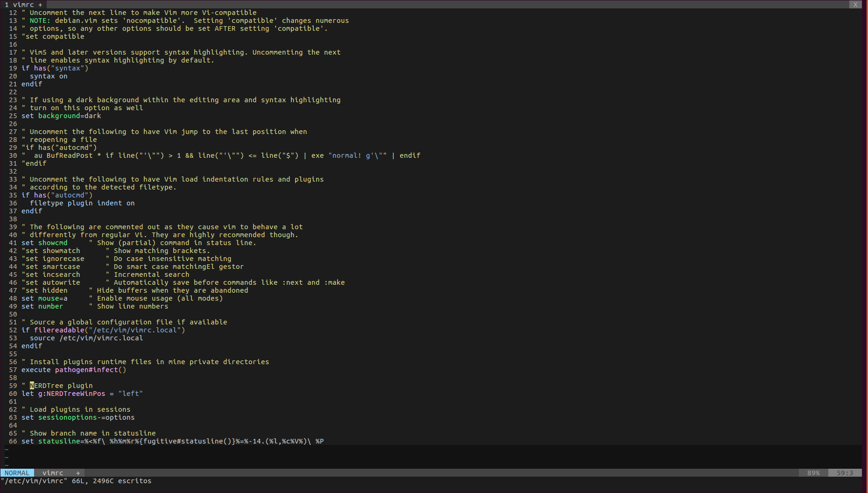The image size is (868, 493).
Task: Click 'source /etc/vim/vimrc.local' line
Action: [86, 338]
